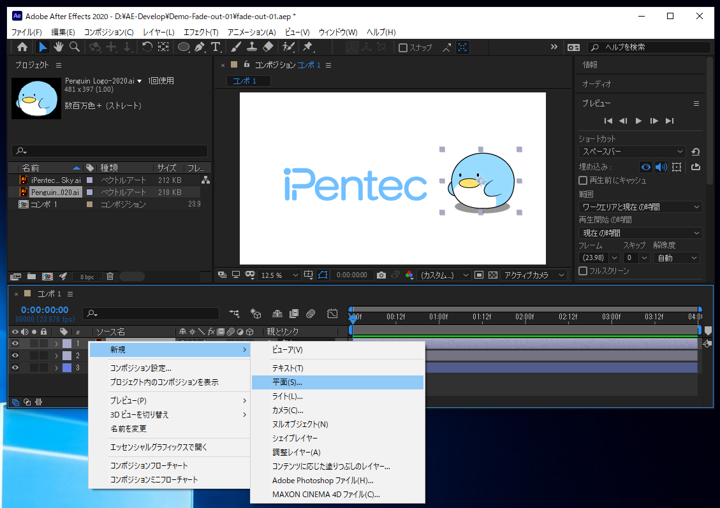The height and width of the screenshot is (508, 720).
Task: Open the スペースバー shortcut dropdown
Action: 632,152
